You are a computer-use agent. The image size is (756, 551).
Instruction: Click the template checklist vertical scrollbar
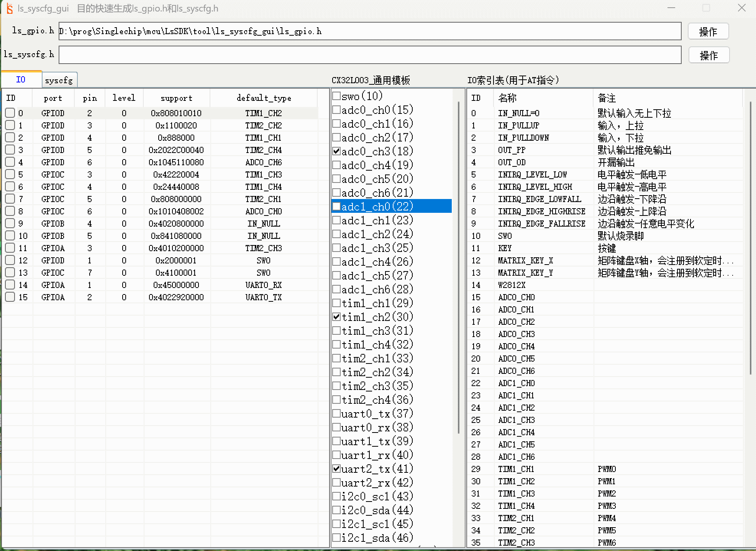(459, 268)
